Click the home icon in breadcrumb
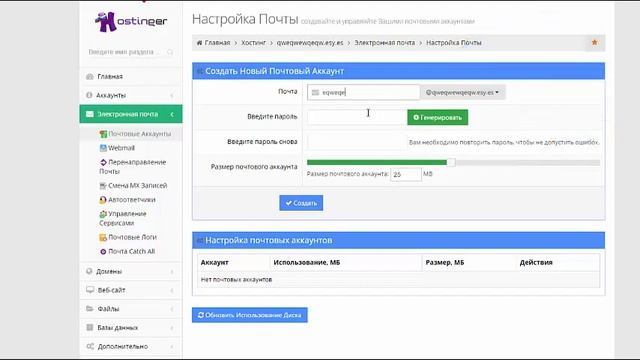The image size is (640, 360). pos(200,42)
